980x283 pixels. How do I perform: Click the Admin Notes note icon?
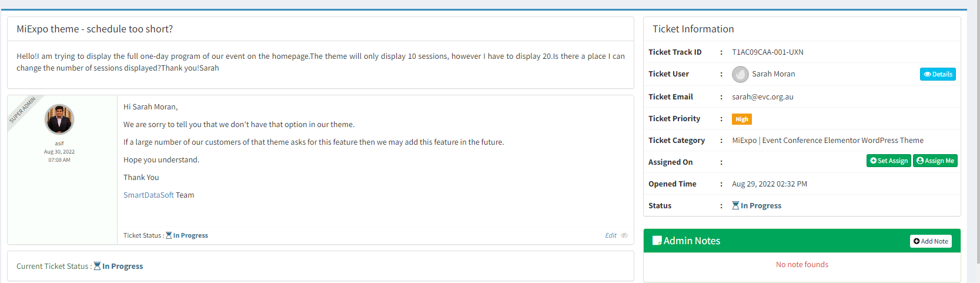(657, 241)
